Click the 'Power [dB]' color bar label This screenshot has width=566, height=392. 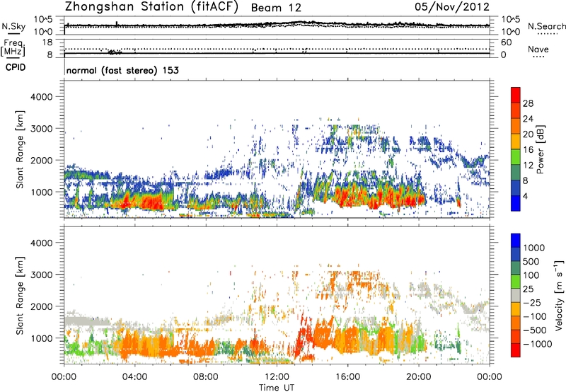540,149
